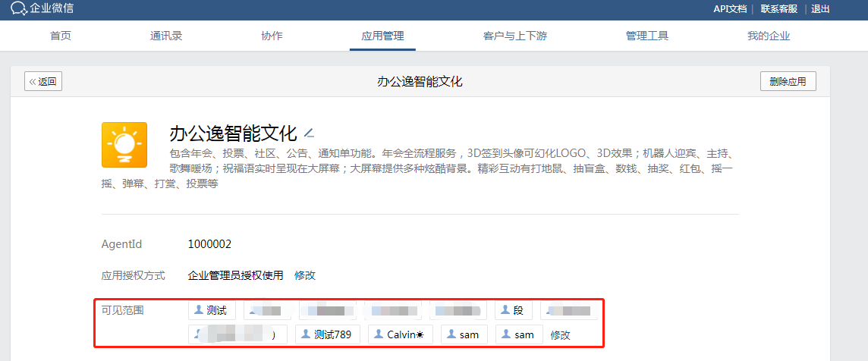Viewport: 868px width, 361px height.
Task: Click the AgentId value 1000002
Action: (x=210, y=244)
